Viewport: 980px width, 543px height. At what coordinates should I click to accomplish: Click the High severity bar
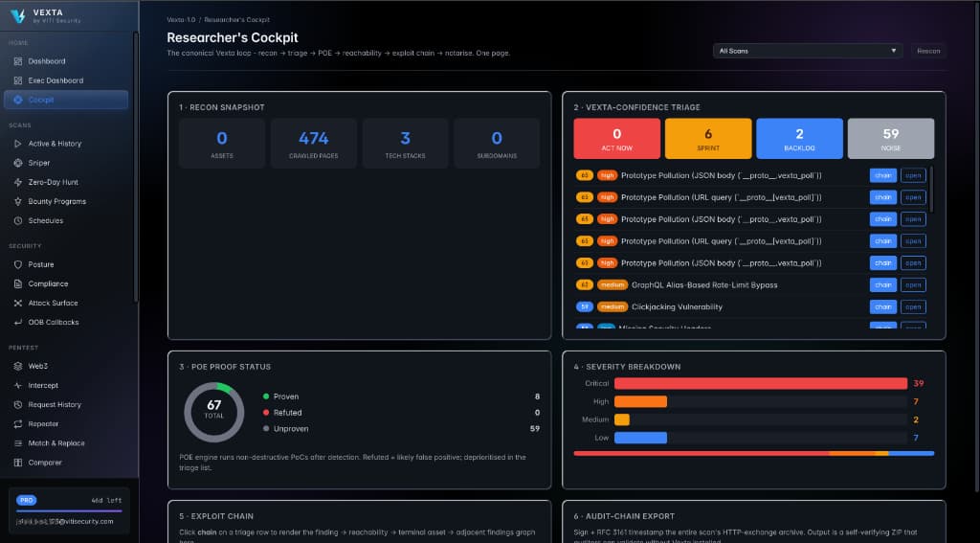[x=640, y=401]
